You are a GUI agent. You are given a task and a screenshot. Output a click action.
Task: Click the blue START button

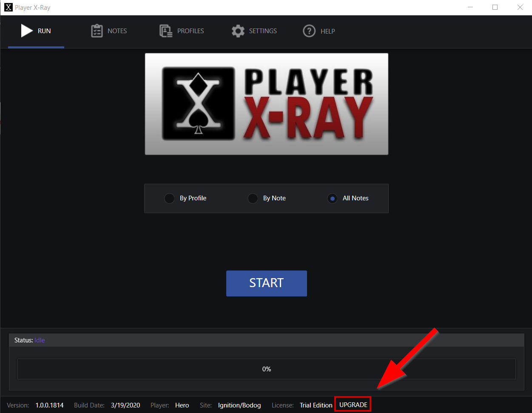point(267,283)
